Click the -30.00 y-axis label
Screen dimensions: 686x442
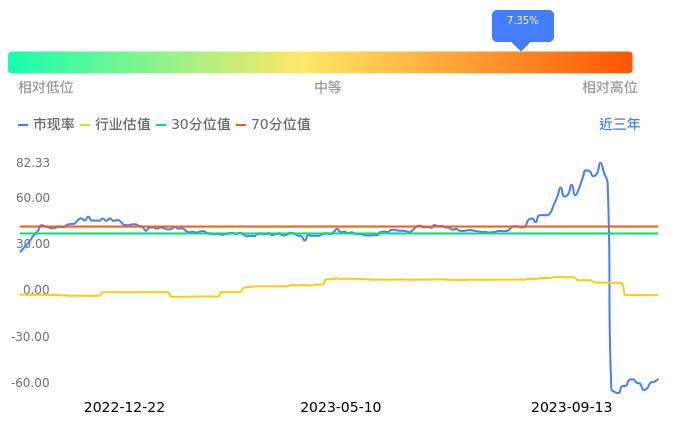coord(31,336)
